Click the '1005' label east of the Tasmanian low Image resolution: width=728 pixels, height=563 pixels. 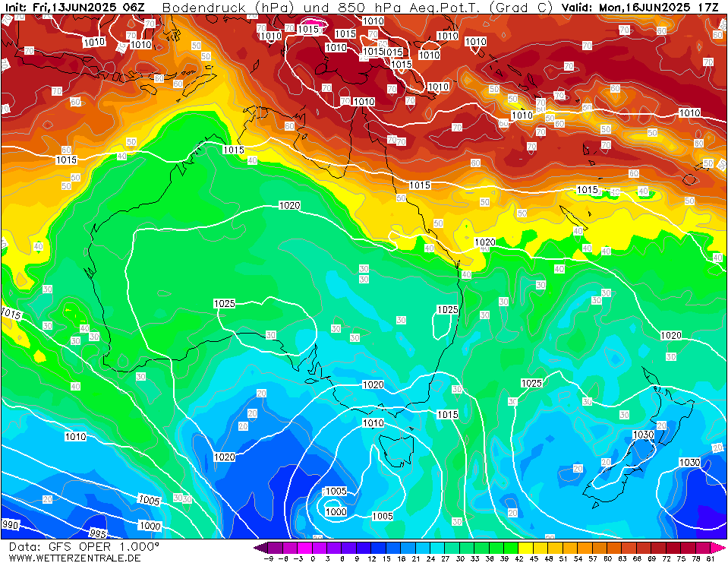coord(383,516)
